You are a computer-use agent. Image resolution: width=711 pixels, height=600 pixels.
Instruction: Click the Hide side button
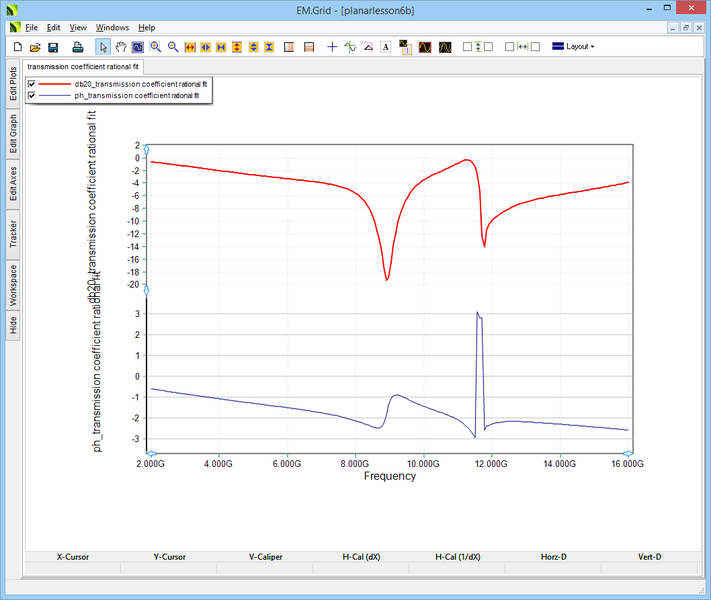[13, 324]
